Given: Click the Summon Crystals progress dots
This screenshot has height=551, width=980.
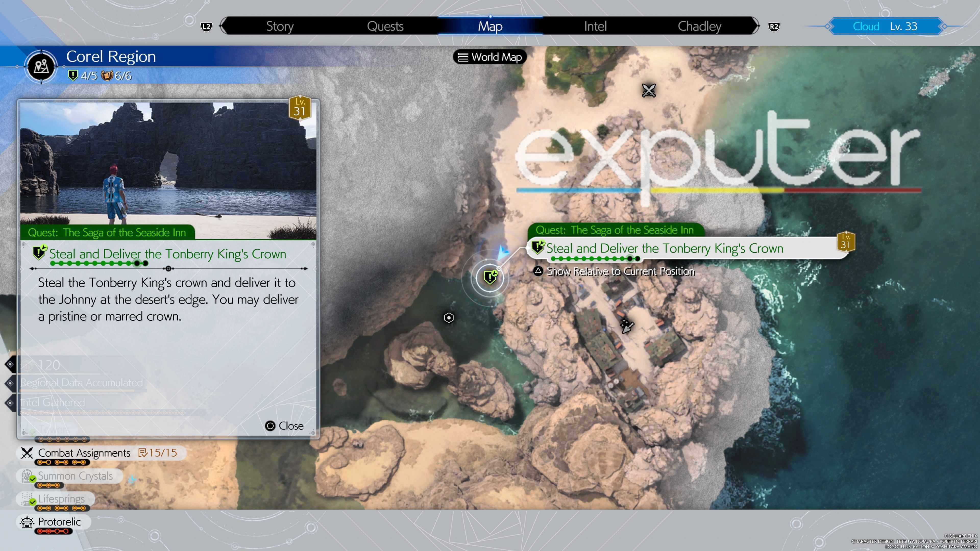Looking at the screenshot, I should coord(49,485).
